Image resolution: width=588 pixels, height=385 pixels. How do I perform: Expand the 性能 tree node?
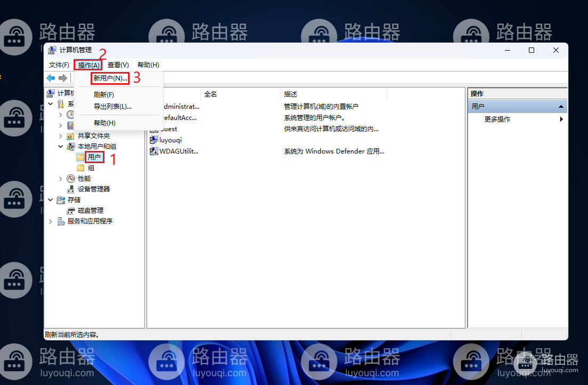coord(60,179)
